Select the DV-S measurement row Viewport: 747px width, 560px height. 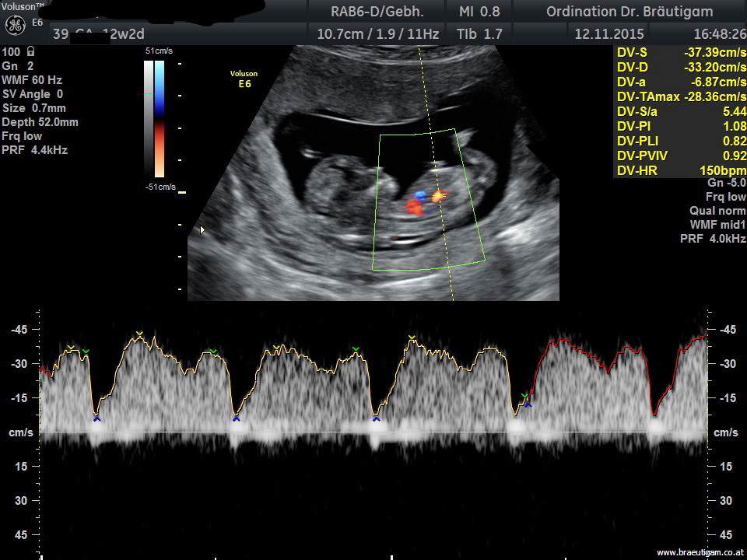click(680, 53)
